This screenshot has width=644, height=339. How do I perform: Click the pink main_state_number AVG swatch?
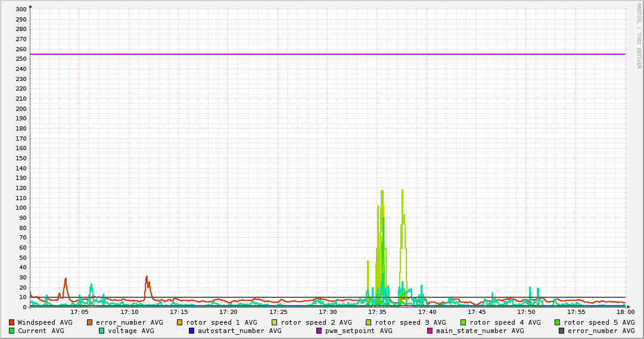coord(430,331)
